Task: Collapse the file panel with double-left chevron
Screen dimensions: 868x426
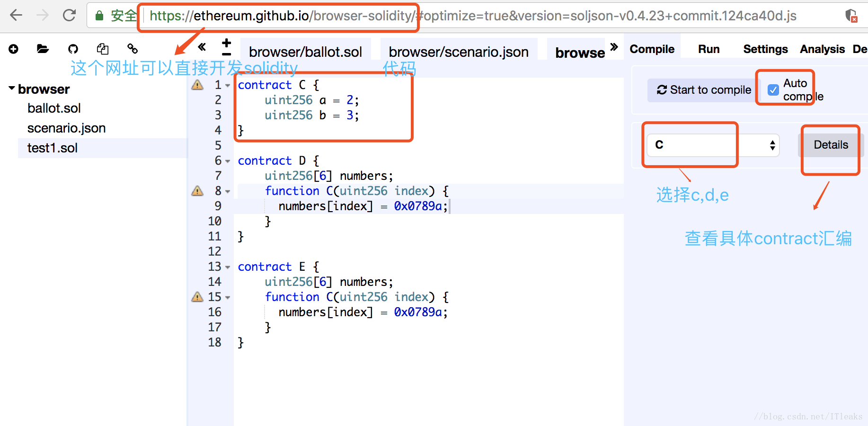Action: 202,47
